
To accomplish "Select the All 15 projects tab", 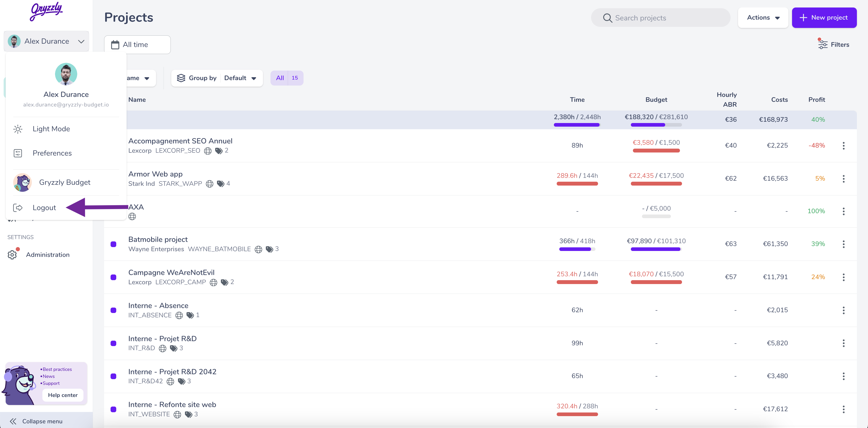I will tap(287, 78).
